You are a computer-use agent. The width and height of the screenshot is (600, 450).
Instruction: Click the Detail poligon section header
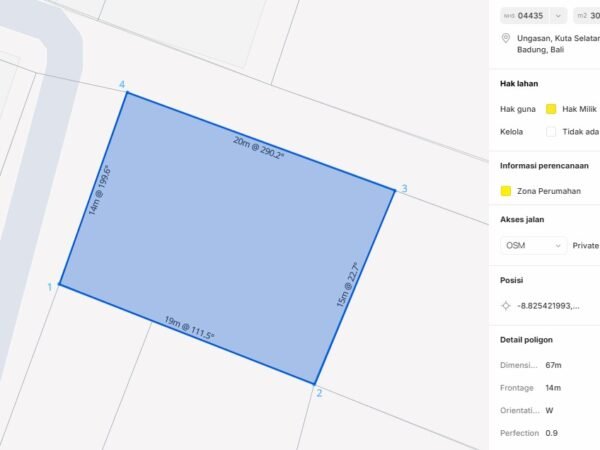527,340
